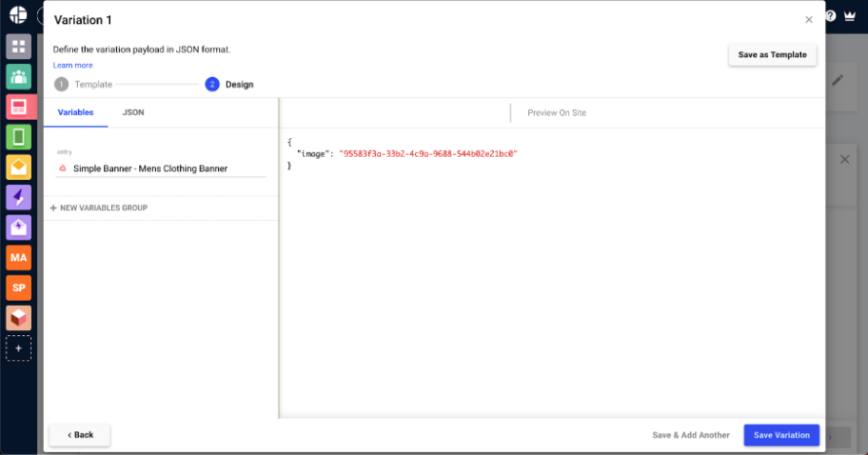Image resolution: width=868 pixels, height=455 pixels.
Task: Click Preview On Site
Action: 557,113
